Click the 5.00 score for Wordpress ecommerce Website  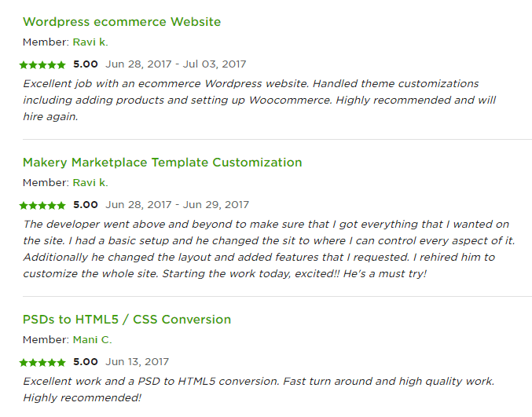tap(86, 64)
